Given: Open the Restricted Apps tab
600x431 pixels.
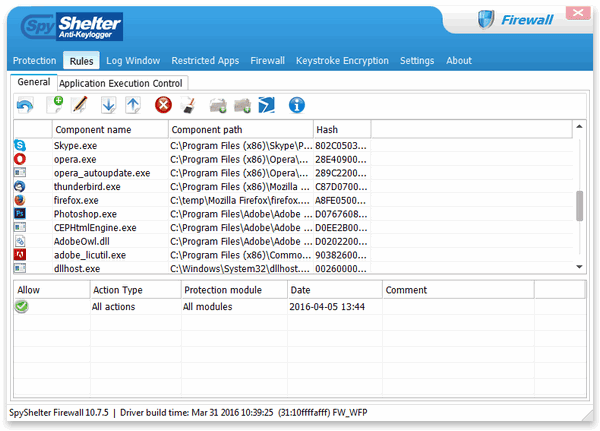Looking at the screenshot, I should pyautogui.click(x=205, y=60).
